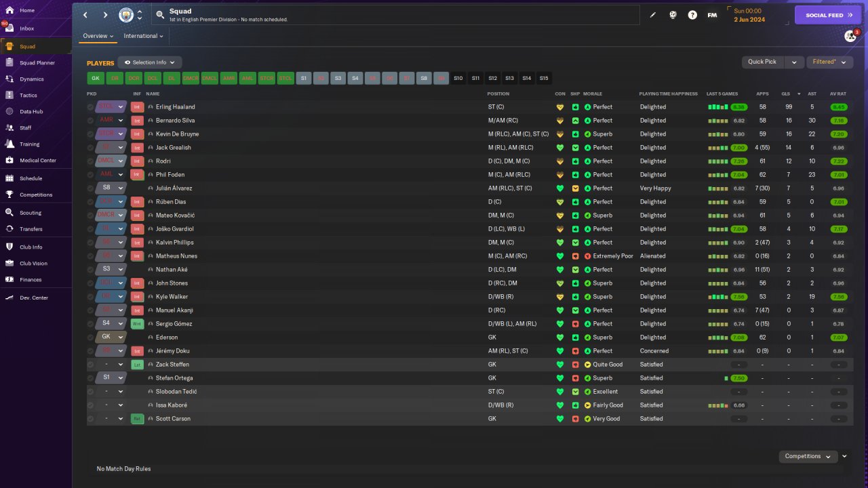Switch to the Overview tab
This screenshot has height=488, width=868.
click(98, 36)
